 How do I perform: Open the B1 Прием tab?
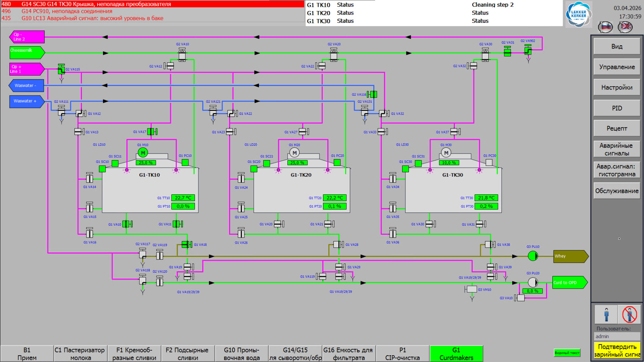pos(27,354)
